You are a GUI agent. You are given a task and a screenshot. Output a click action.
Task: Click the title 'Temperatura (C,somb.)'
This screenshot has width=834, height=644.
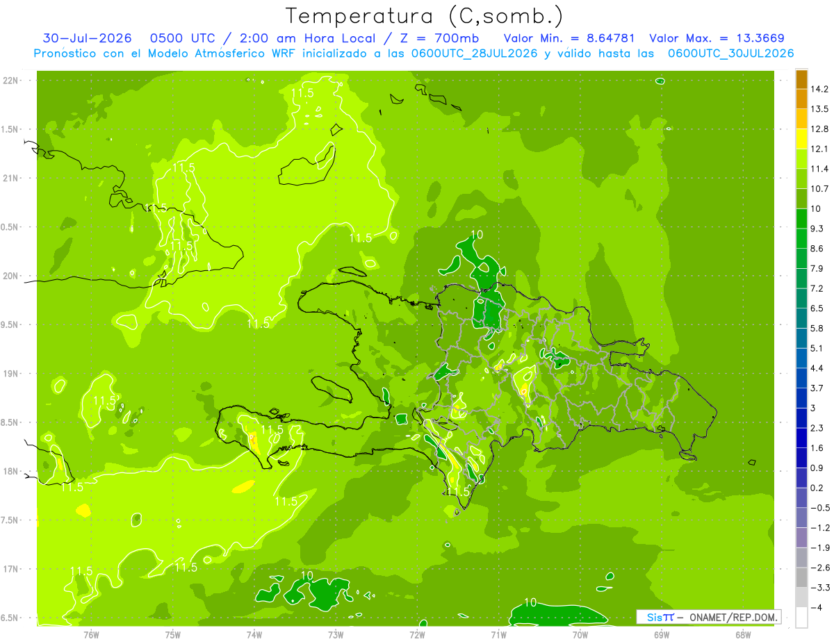point(425,16)
